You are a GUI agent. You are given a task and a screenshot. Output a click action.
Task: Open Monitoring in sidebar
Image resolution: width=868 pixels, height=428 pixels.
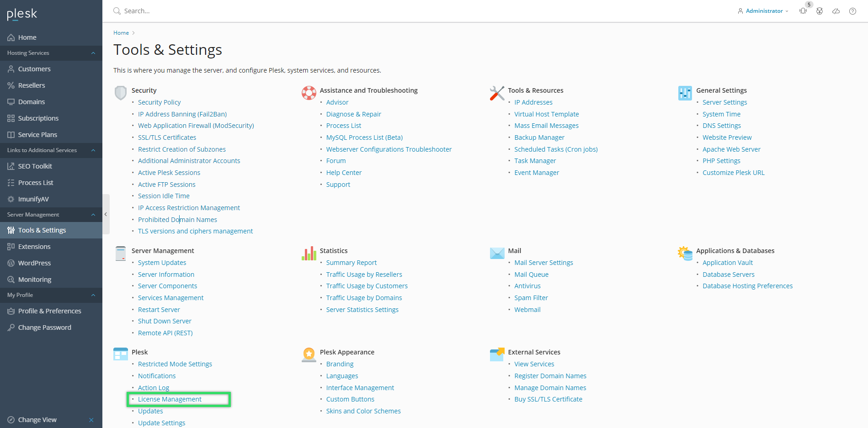pyautogui.click(x=51, y=280)
